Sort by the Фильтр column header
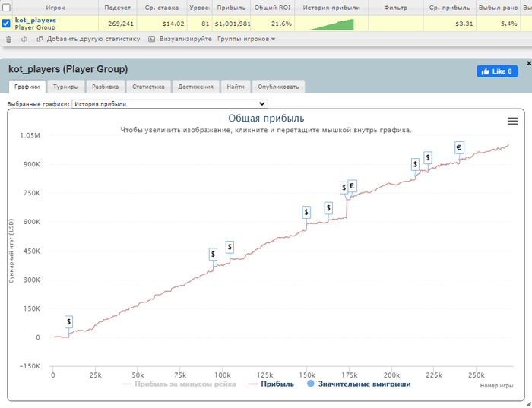 point(396,8)
